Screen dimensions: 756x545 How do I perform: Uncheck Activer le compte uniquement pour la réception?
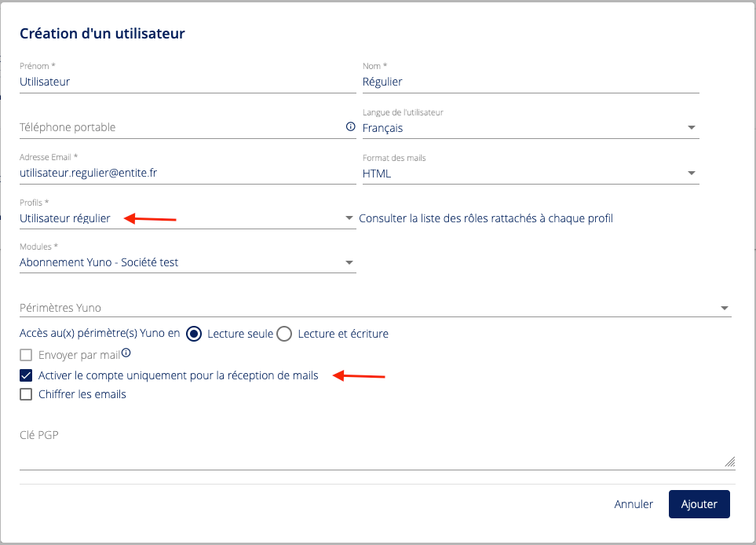tap(27, 375)
